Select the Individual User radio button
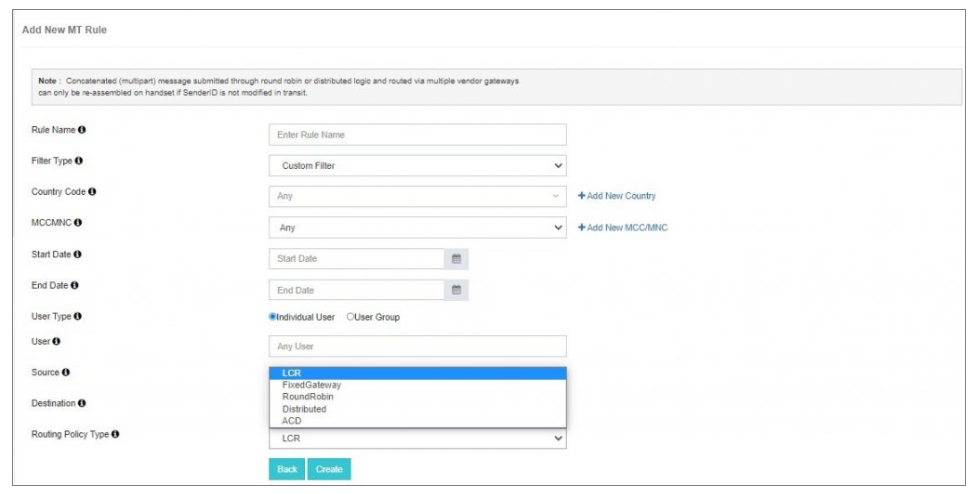This screenshot has height=494, width=974. (x=273, y=317)
